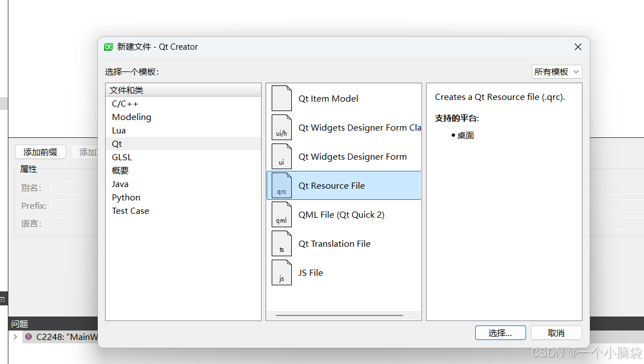The width and height of the screenshot is (644, 364).
Task: Click the ui/h Designer Form Class icon
Action: tap(281, 127)
